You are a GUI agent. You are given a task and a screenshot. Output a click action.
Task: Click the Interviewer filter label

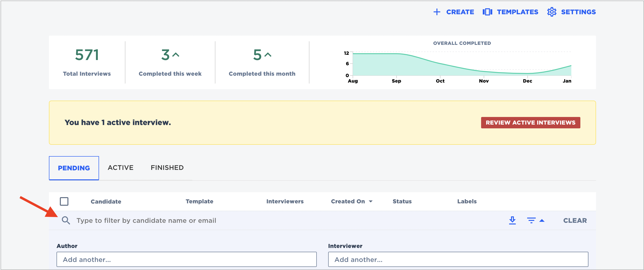(x=345, y=246)
